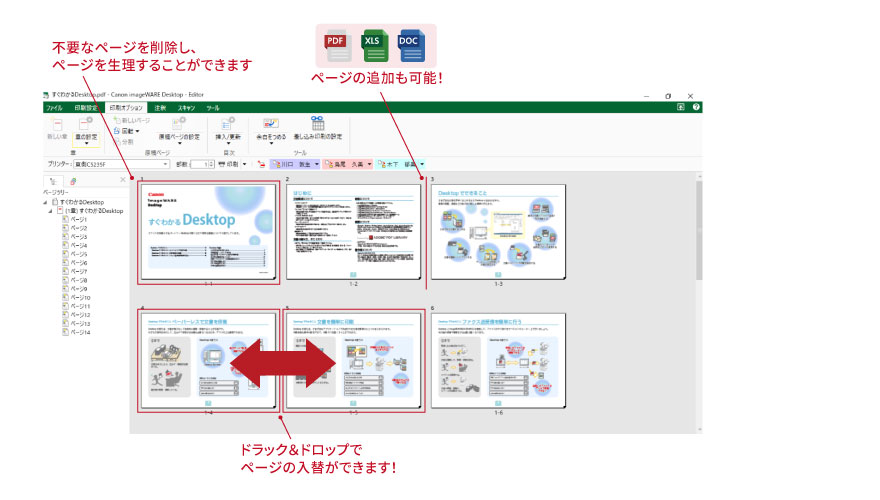Select ページ14 in the page tree
The image size is (880, 500).
[76, 332]
